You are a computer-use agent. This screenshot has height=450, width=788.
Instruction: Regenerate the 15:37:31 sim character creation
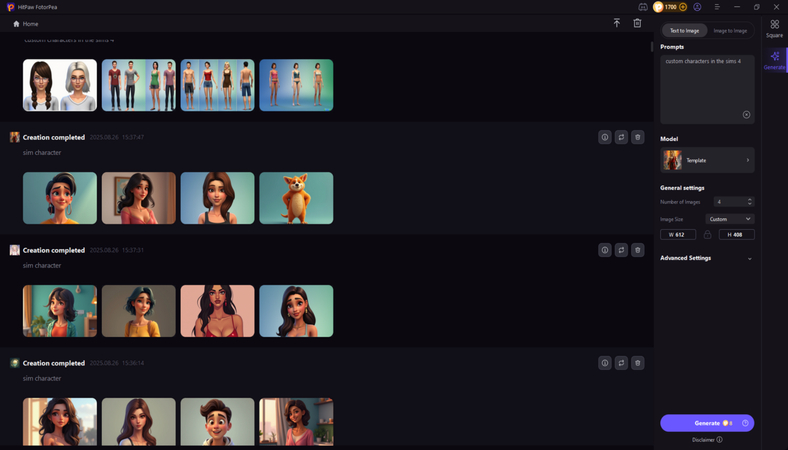point(621,250)
